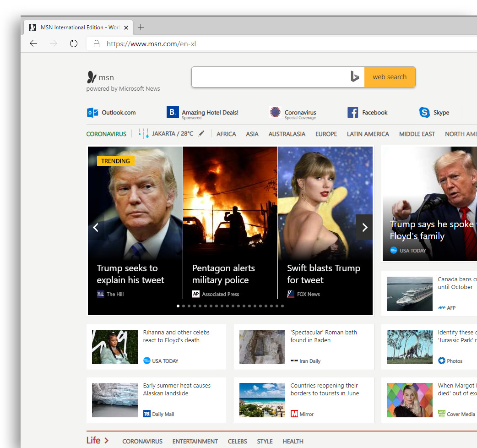This screenshot has height=448, width=477.
Task: Open Rihanna story thumbnail
Action: coord(115,347)
